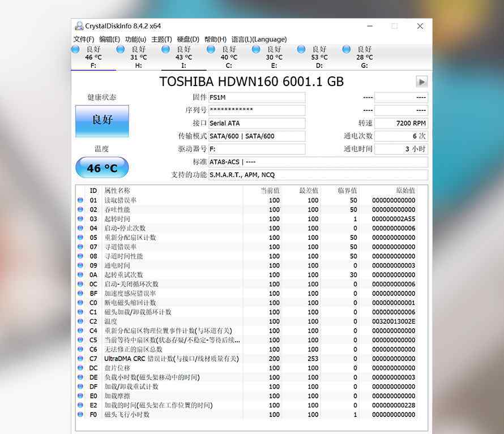Screen dimensions: 504x434
Task: Click status orb for attribute F0 磁头飞行小时数
Action: (80, 414)
